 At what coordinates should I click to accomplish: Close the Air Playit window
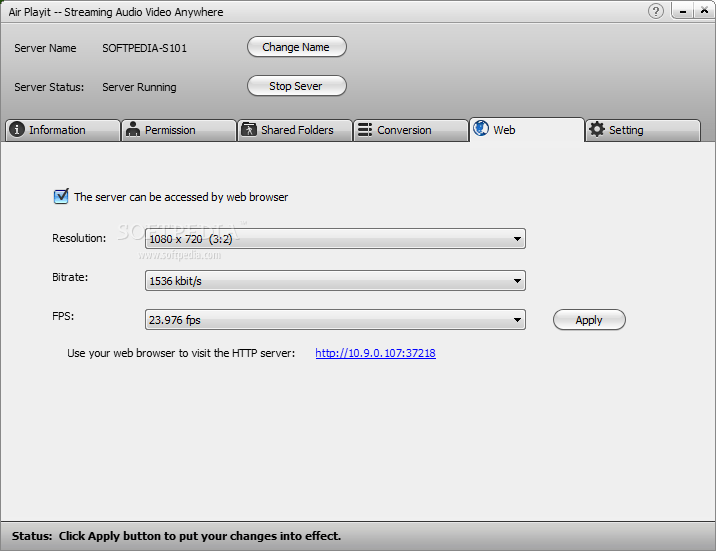tap(704, 11)
